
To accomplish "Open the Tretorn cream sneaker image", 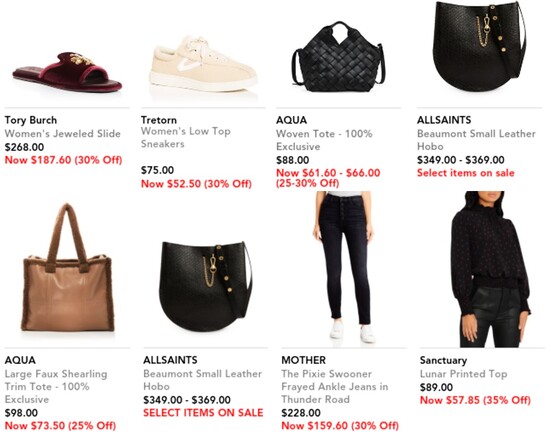I will coord(203,64).
